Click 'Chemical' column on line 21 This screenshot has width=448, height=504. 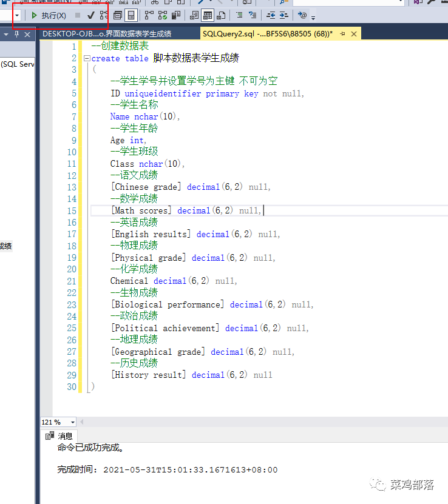(129, 281)
